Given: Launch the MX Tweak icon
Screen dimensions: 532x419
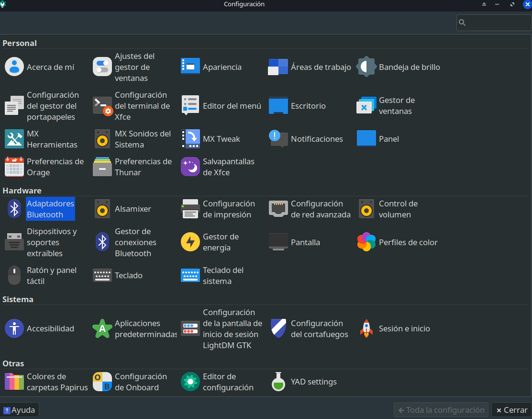Looking at the screenshot, I should coord(190,139).
